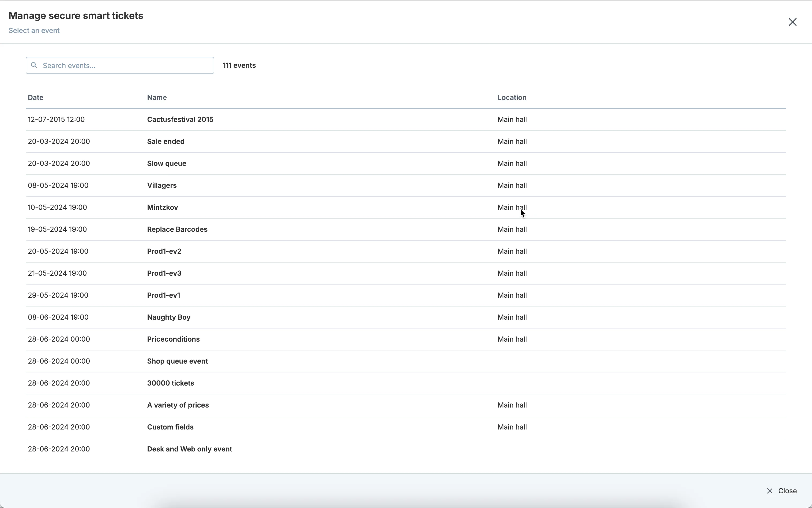The height and width of the screenshot is (508, 812).
Task: Open the Villagers event row
Action: point(406,185)
